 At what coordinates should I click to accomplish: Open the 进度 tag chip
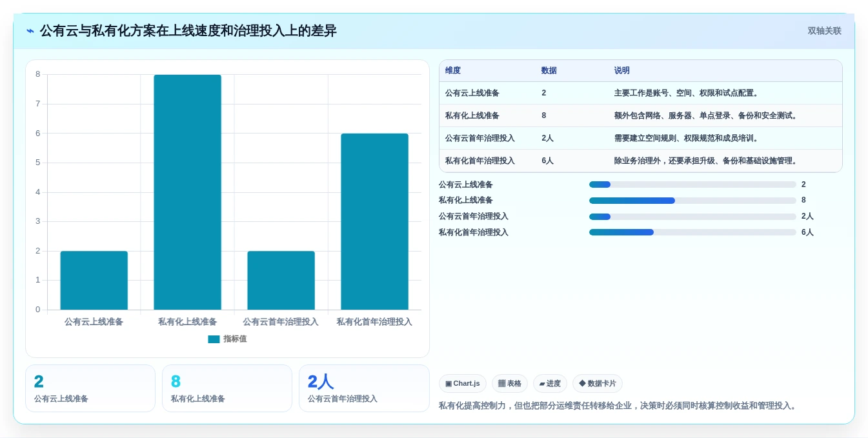tap(550, 384)
